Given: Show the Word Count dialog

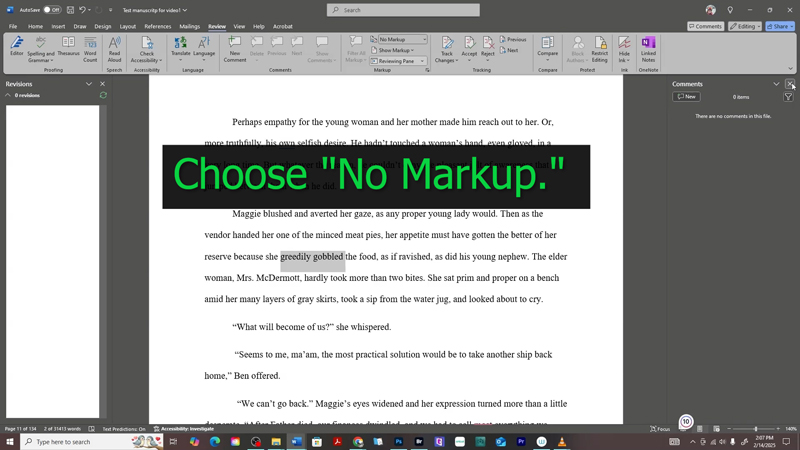Looking at the screenshot, I should (90, 49).
